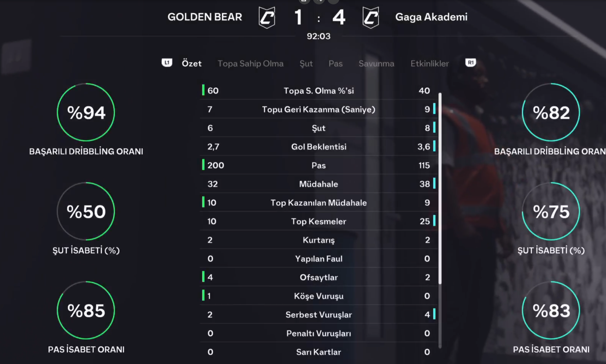Select the Gol Beklentisi stat row

(318, 147)
